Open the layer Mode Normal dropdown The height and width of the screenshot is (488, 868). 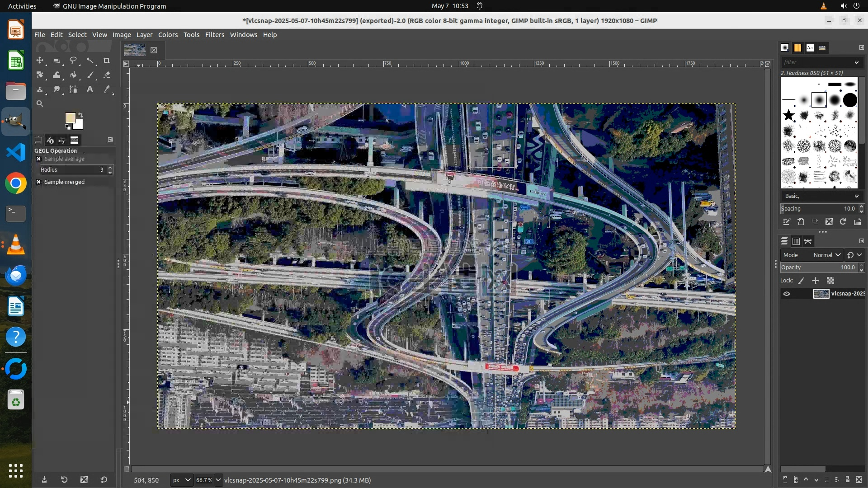[826, 255]
